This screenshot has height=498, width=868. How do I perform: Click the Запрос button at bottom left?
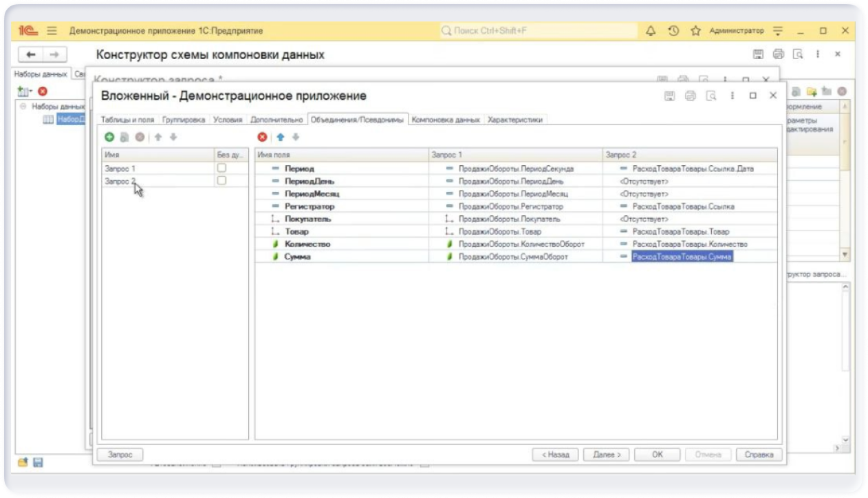120,455
